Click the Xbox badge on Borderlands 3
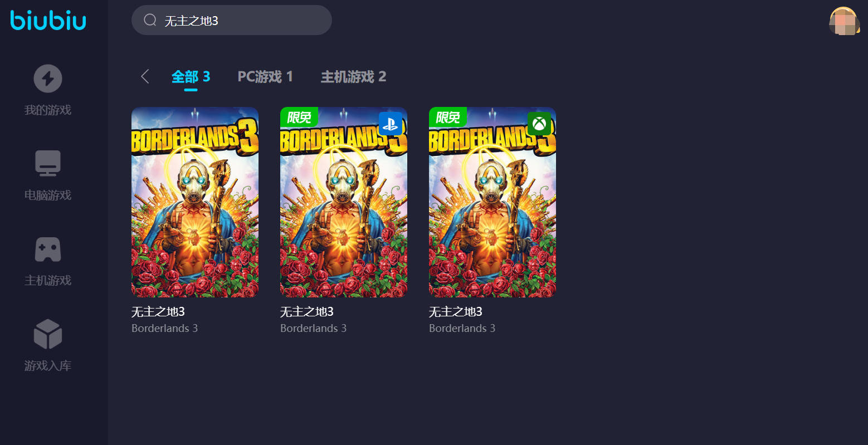This screenshot has width=868, height=445. (x=539, y=124)
